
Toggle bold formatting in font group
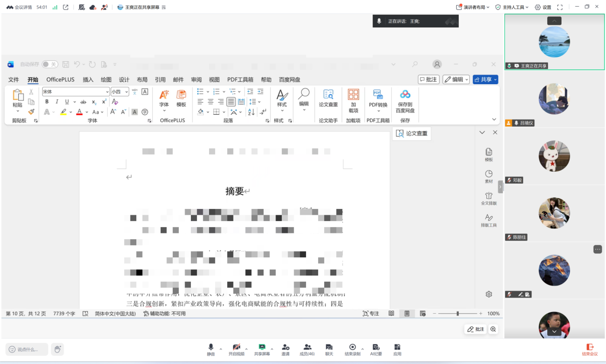(x=47, y=101)
